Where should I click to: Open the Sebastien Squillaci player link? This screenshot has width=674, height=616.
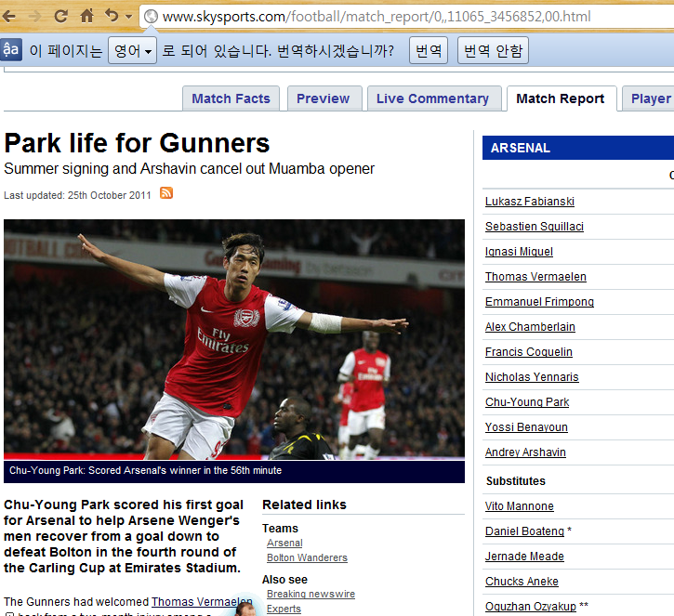(535, 227)
